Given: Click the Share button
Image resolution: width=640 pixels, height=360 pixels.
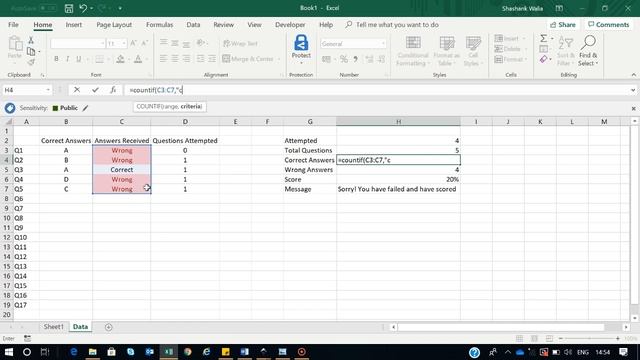Looking at the screenshot, I should (x=563, y=25).
